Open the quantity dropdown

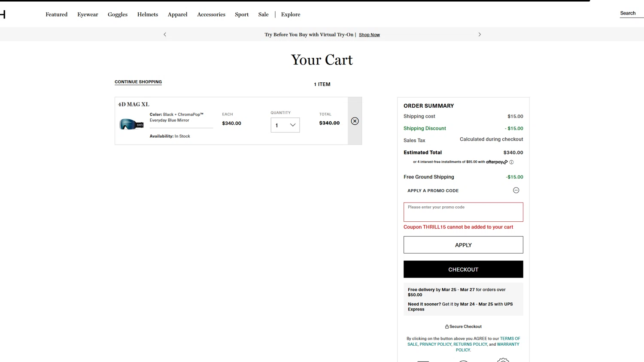(x=285, y=125)
